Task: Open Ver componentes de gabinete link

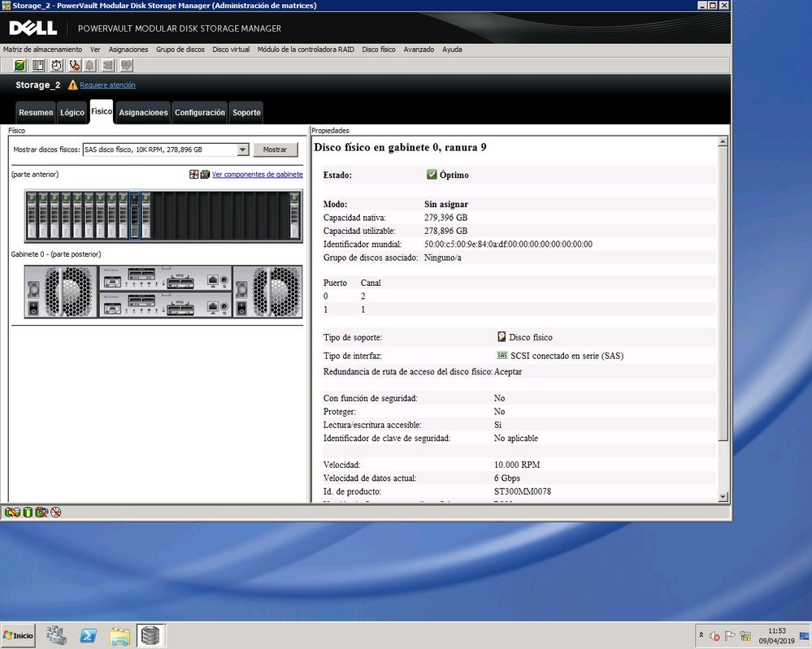Action: (258, 175)
